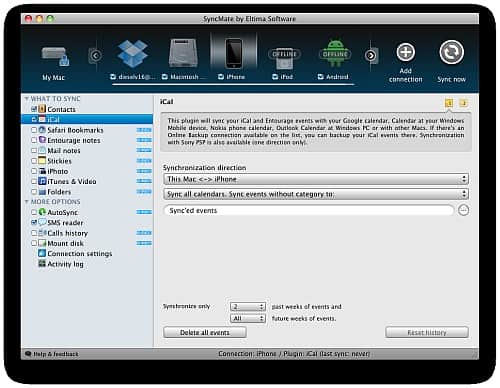
Task: Open Activity log
Action: click(65, 264)
